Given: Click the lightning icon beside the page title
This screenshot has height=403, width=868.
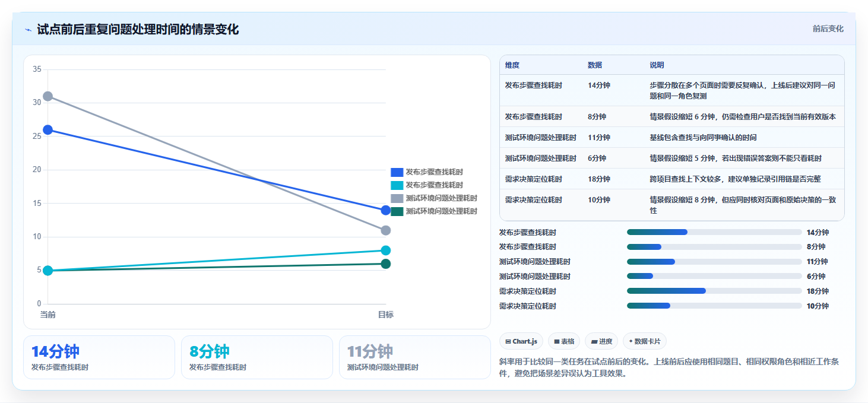Looking at the screenshot, I should click(28, 30).
